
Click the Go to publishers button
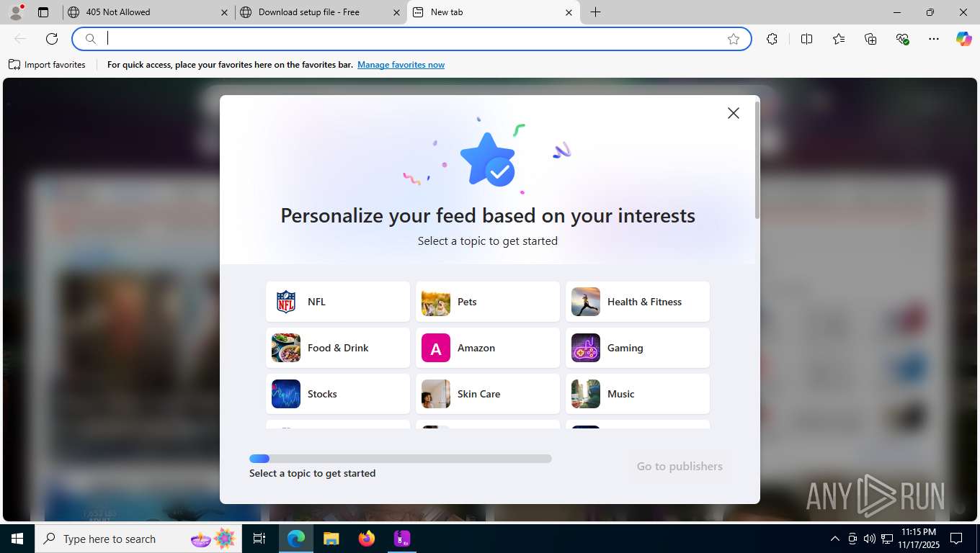pyautogui.click(x=680, y=466)
